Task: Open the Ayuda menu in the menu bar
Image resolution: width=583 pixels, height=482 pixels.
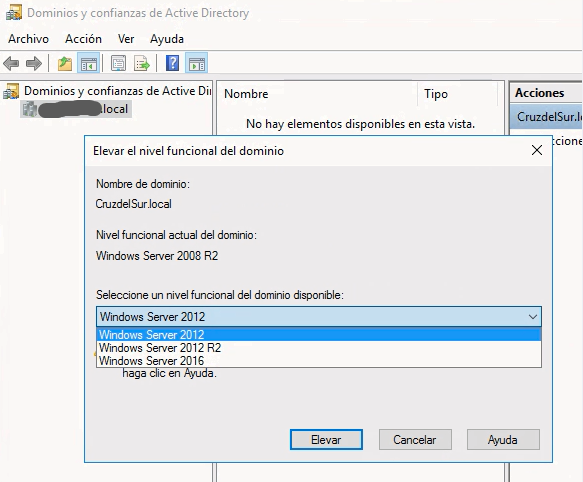Action: click(167, 39)
